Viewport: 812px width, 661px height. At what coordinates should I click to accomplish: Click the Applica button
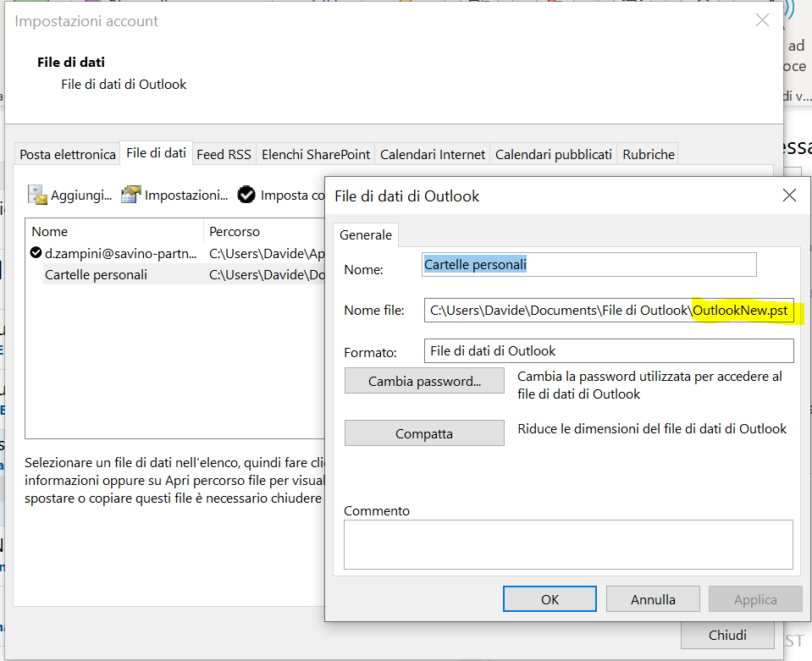(755, 599)
